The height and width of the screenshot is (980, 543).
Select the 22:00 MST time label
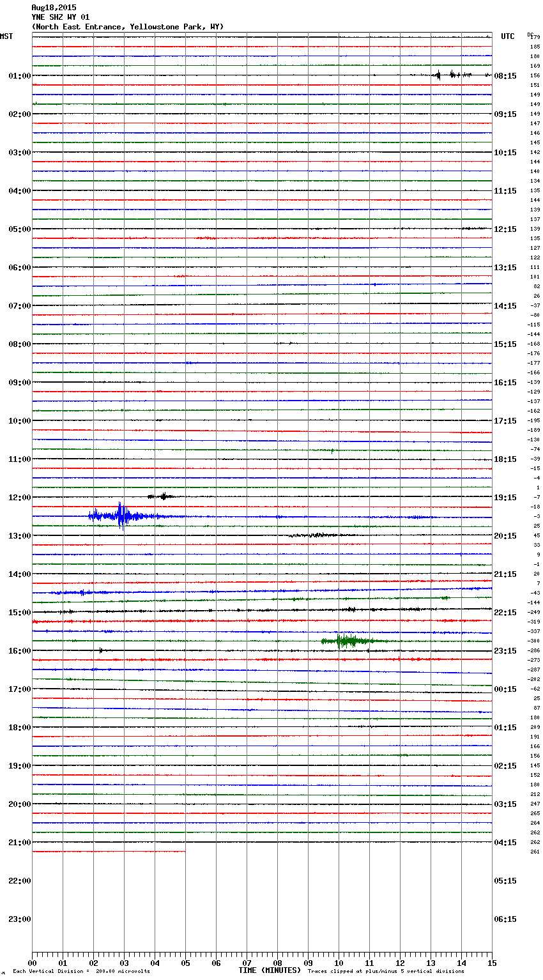(x=20, y=881)
